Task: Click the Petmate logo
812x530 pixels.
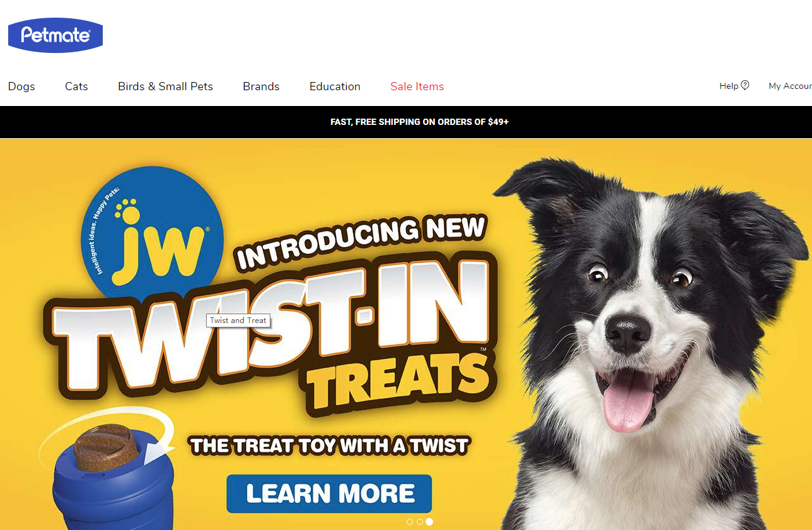Action: 55,35
